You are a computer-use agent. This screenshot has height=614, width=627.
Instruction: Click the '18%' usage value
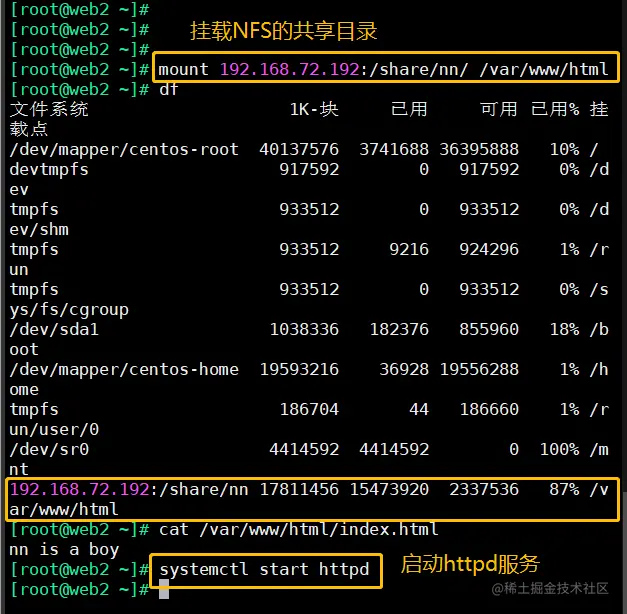[x=564, y=330]
